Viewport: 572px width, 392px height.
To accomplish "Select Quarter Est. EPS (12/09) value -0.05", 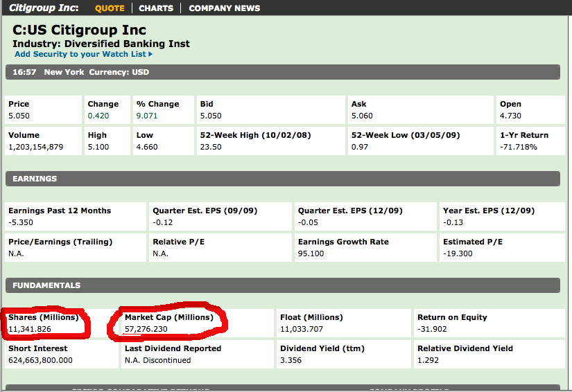I will (x=308, y=222).
